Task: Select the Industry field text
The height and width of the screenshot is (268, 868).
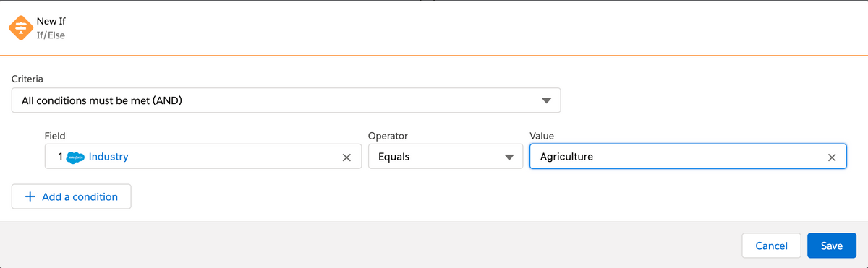Action: [x=109, y=156]
